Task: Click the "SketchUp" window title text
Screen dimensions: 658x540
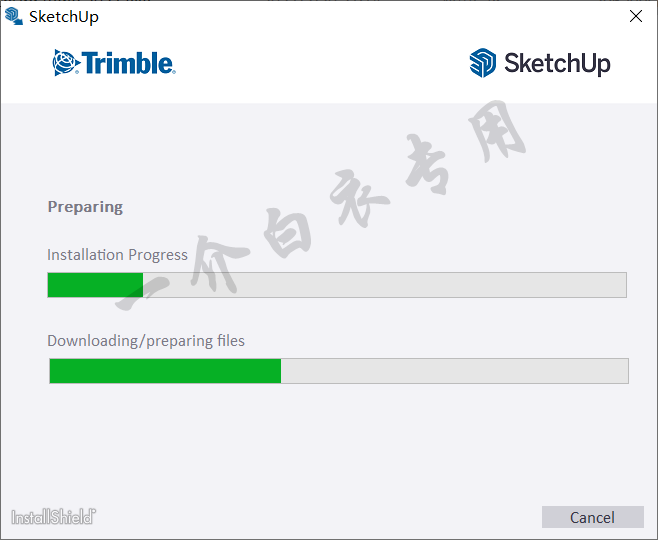Action: [x=64, y=17]
